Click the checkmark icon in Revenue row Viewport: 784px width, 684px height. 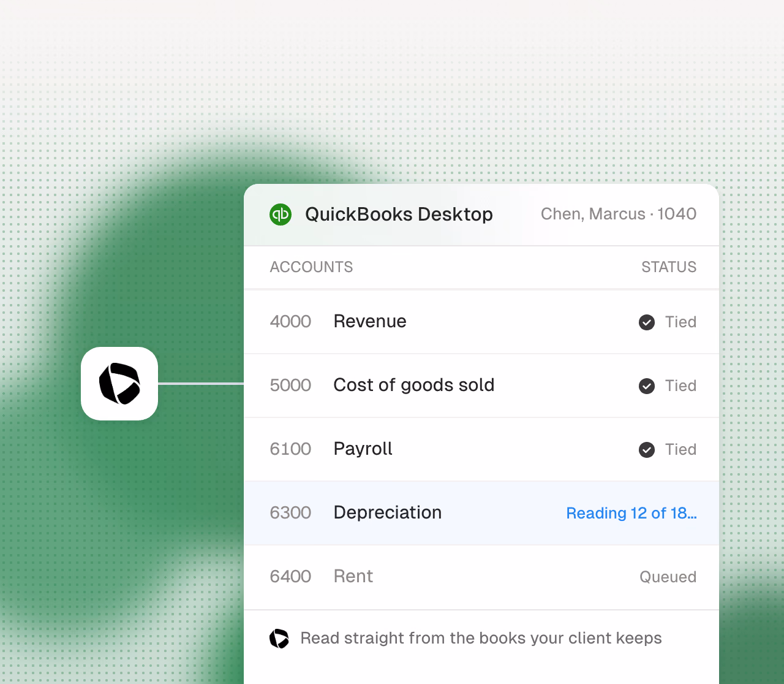click(647, 322)
